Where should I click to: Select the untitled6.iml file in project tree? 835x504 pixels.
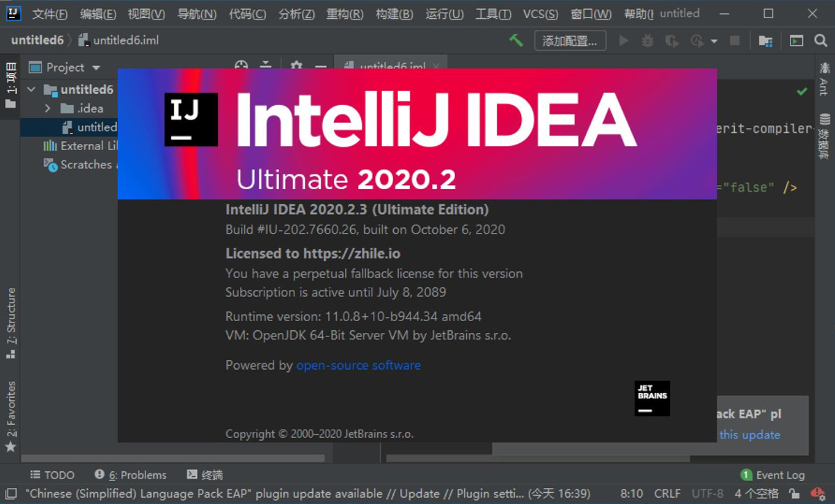(69, 127)
